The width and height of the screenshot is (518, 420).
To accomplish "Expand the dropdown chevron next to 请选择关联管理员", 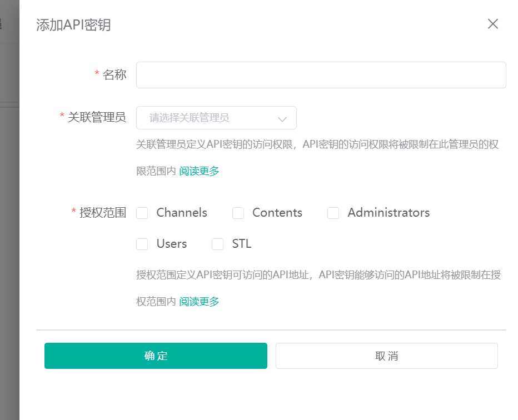I will click(x=283, y=118).
